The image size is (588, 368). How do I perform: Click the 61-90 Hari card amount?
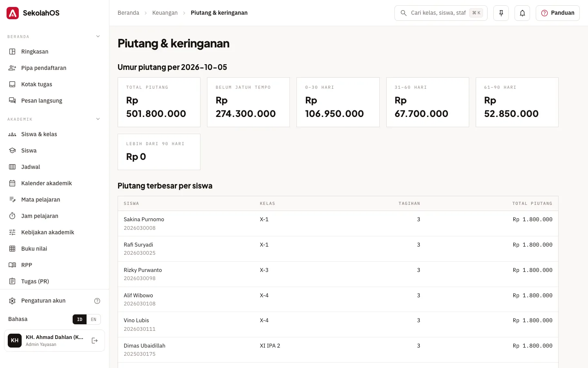tap(511, 107)
